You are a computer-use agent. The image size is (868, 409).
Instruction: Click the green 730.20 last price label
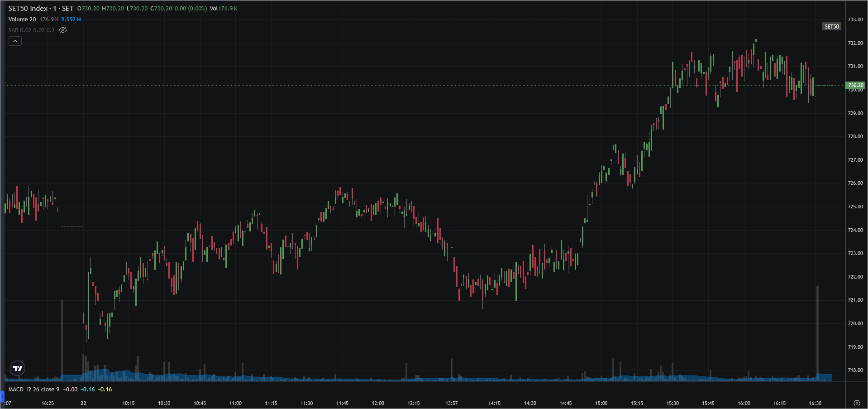[x=855, y=85]
